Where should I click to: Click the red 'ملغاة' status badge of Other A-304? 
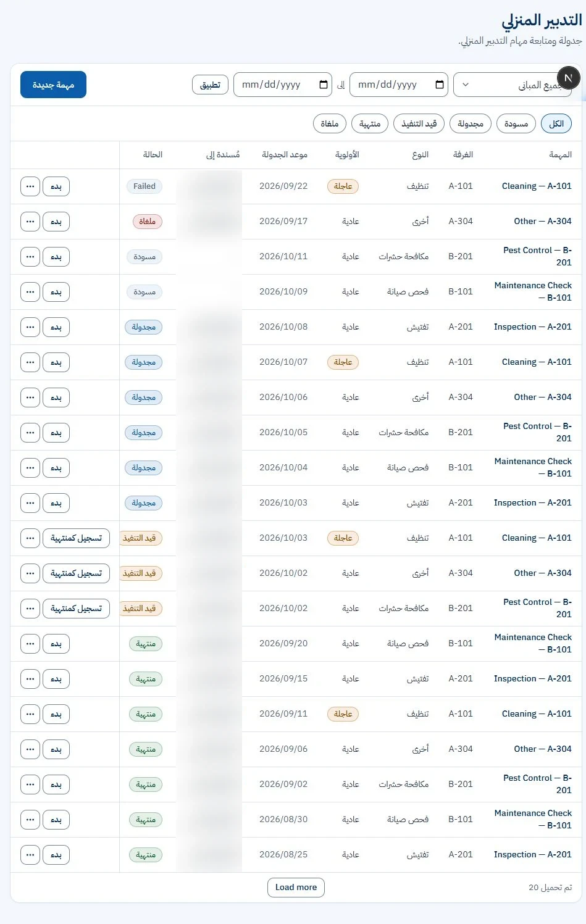click(x=147, y=222)
